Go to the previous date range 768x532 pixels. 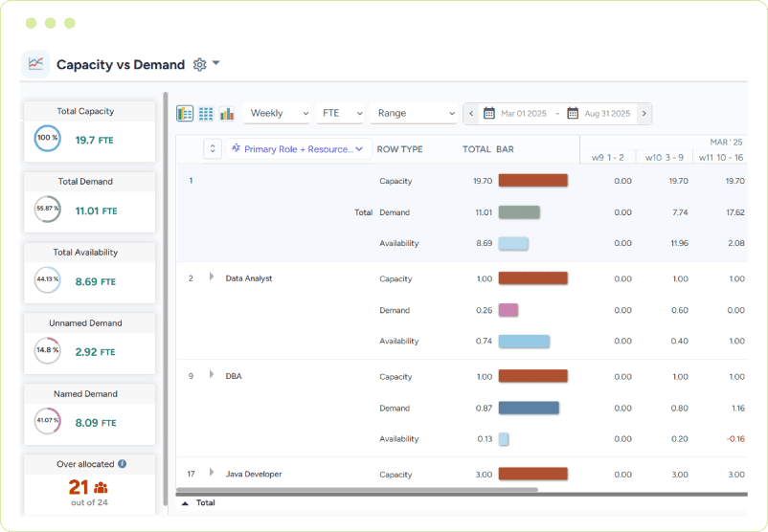pyautogui.click(x=471, y=114)
